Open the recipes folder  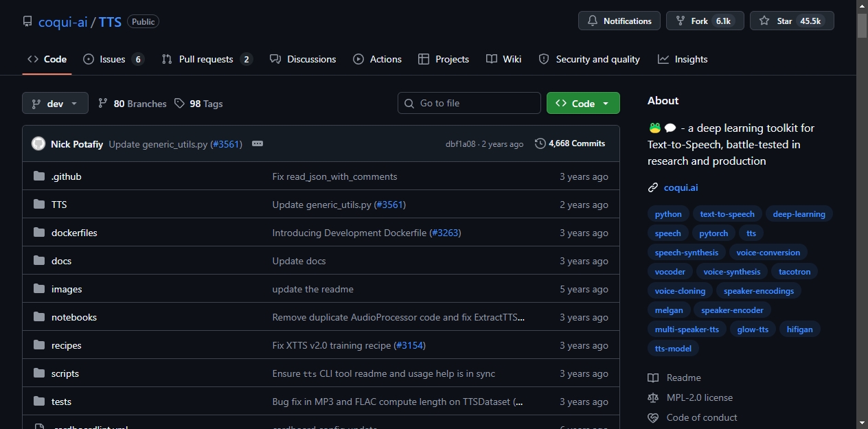(67, 345)
